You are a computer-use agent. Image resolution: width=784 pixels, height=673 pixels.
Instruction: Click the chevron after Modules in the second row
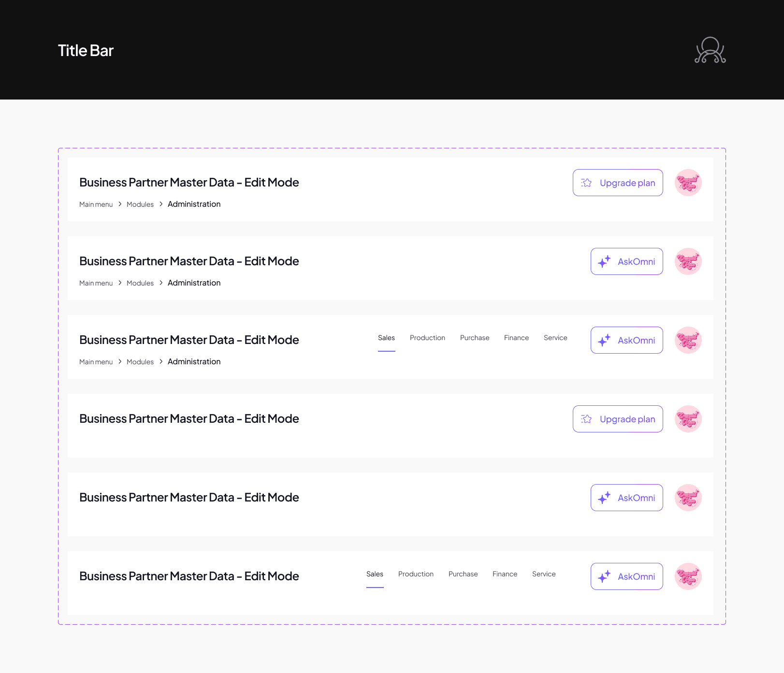(161, 283)
